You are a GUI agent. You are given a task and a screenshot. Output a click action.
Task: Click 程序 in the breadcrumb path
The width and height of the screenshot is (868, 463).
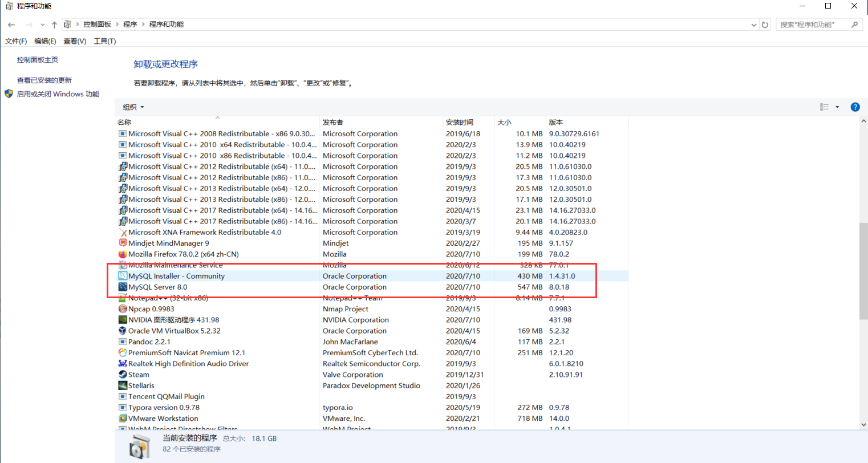pyautogui.click(x=130, y=25)
